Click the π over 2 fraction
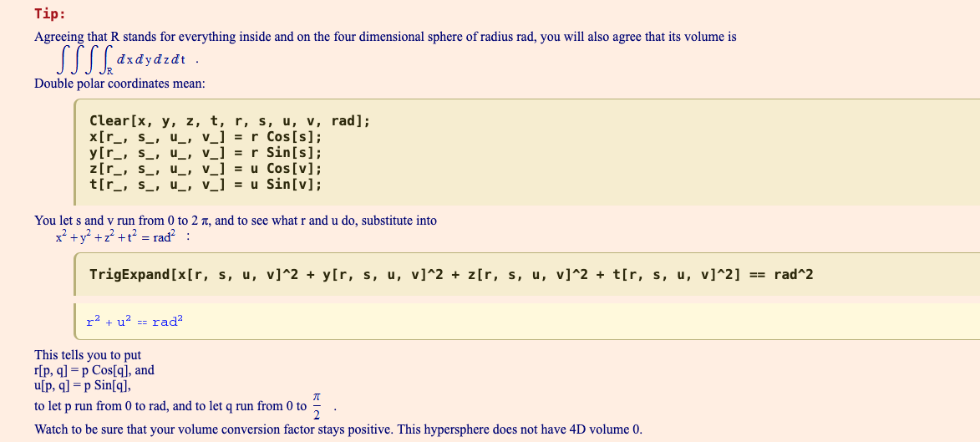Viewport: 980px width, 442px height. click(317, 406)
